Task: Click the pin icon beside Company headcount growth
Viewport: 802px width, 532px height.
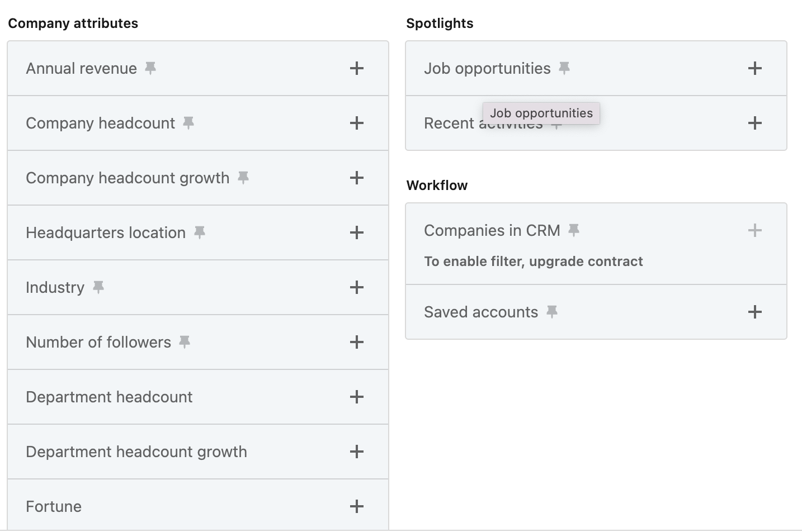Action: point(243,178)
